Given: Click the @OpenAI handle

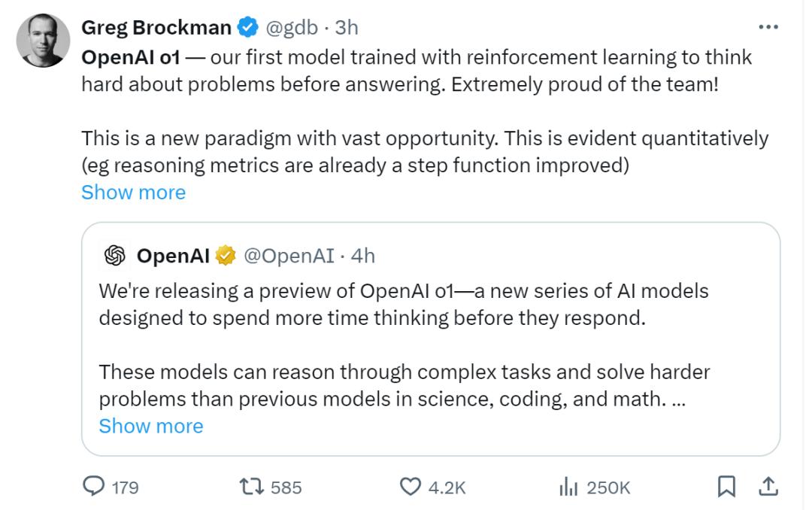Looking at the screenshot, I should [288, 257].
